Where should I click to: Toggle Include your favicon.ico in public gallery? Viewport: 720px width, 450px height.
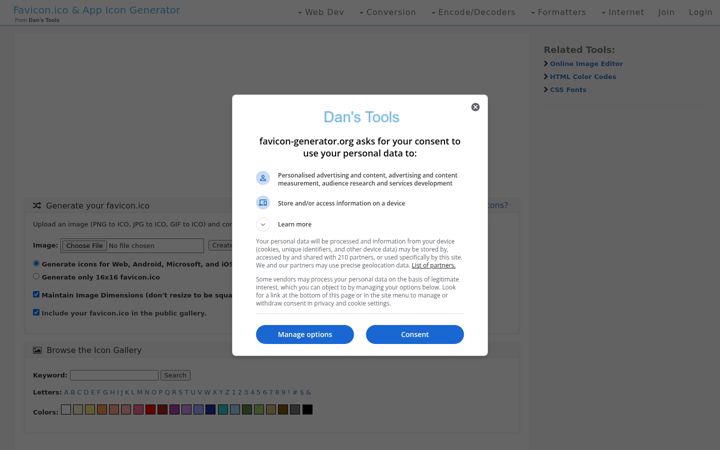point(36,312)
